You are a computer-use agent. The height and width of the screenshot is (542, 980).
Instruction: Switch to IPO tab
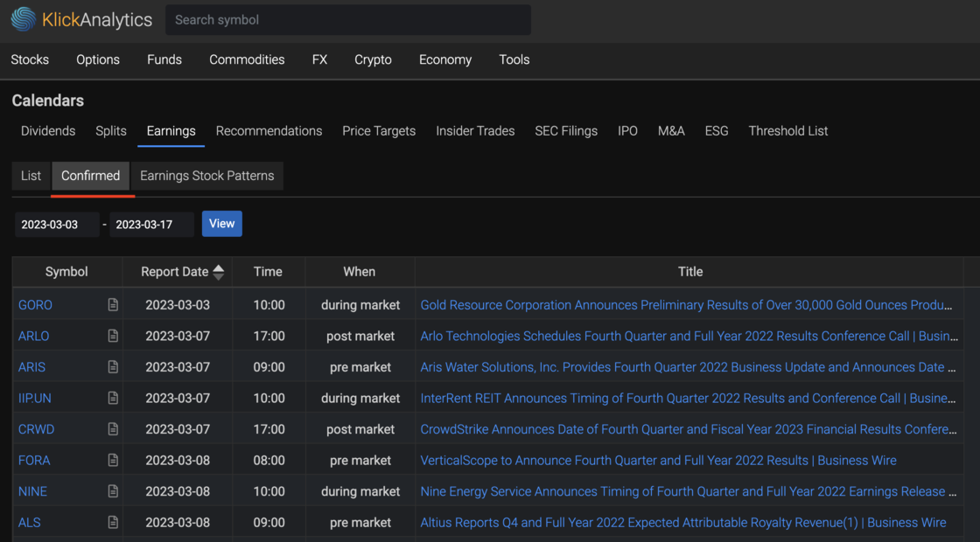pyautogui.click(x=627, y=131)
